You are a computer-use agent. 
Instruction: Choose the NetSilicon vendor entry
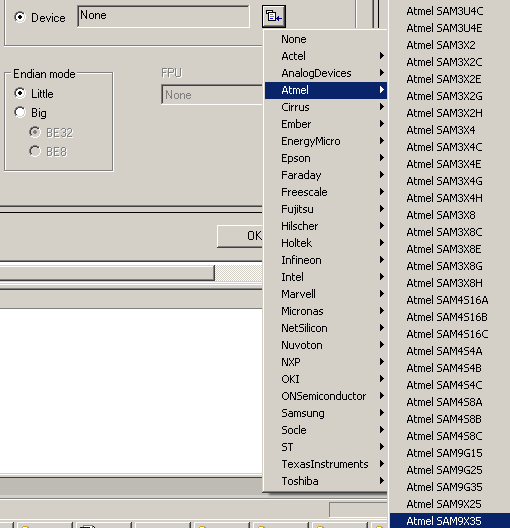click(326, 328)
